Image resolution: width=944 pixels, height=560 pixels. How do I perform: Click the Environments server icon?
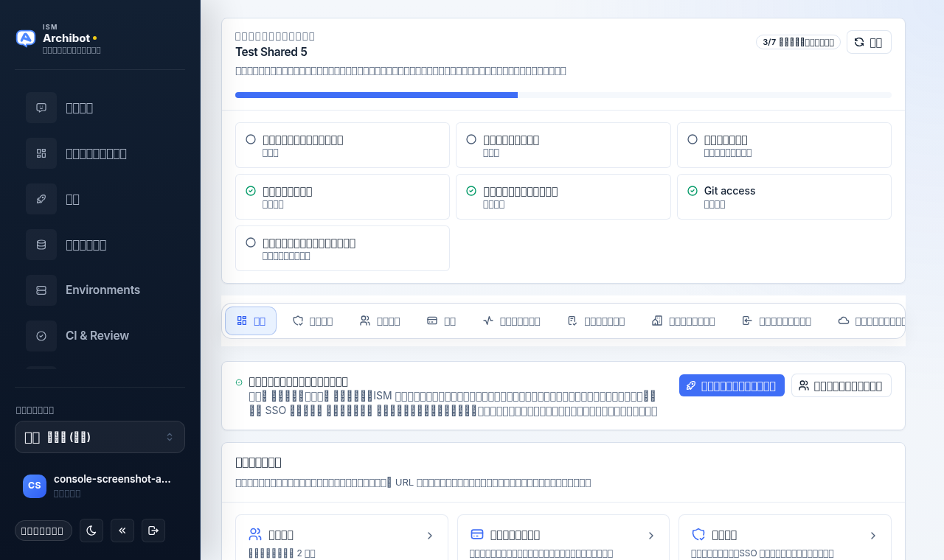point(41,290)
